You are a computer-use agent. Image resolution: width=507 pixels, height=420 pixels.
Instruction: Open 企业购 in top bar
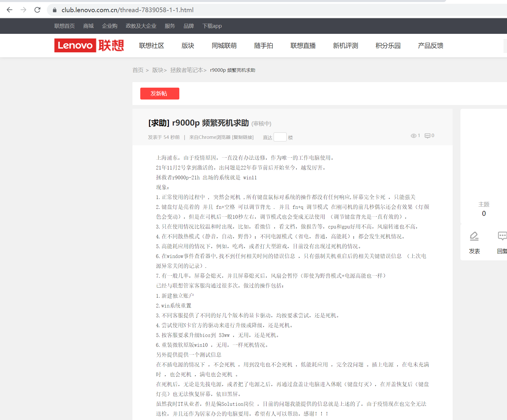110,26
